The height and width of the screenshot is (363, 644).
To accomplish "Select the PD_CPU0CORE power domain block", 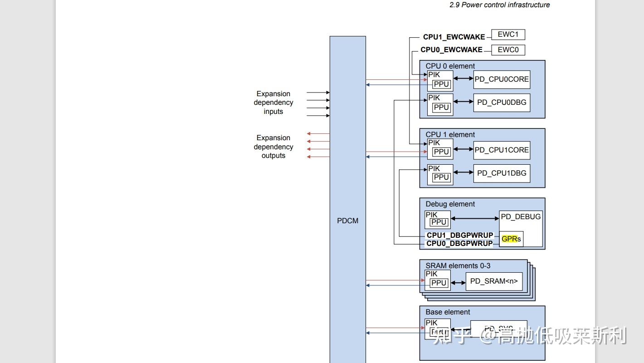I will [501, 79].
